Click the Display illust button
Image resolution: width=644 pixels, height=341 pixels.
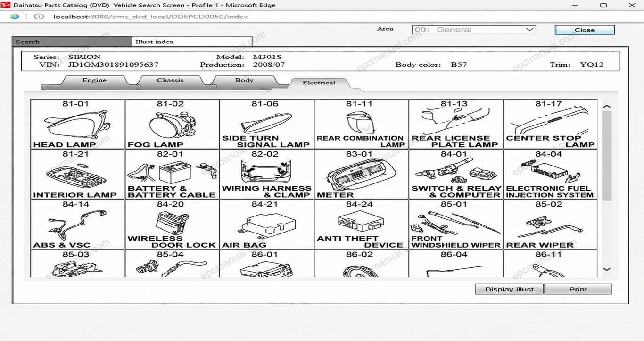(509, 289)
